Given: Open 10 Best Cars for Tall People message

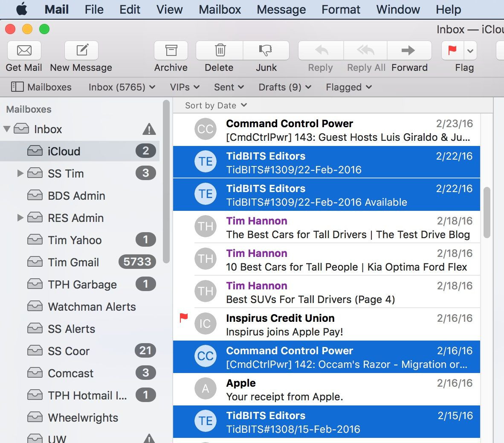Looking at the screenshot, I should coord(327,259).
